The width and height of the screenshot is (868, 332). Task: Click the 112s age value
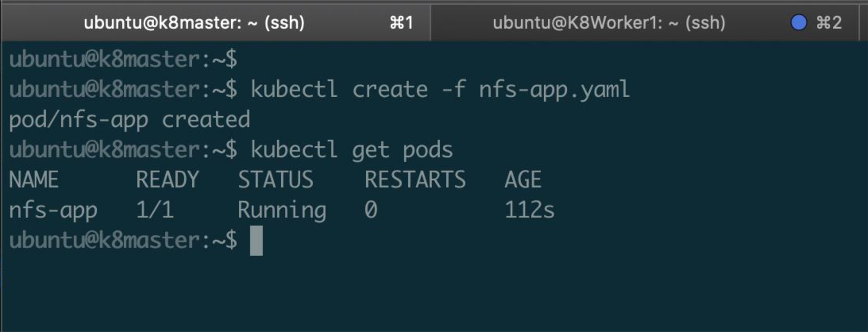click(x=529, y=210)
